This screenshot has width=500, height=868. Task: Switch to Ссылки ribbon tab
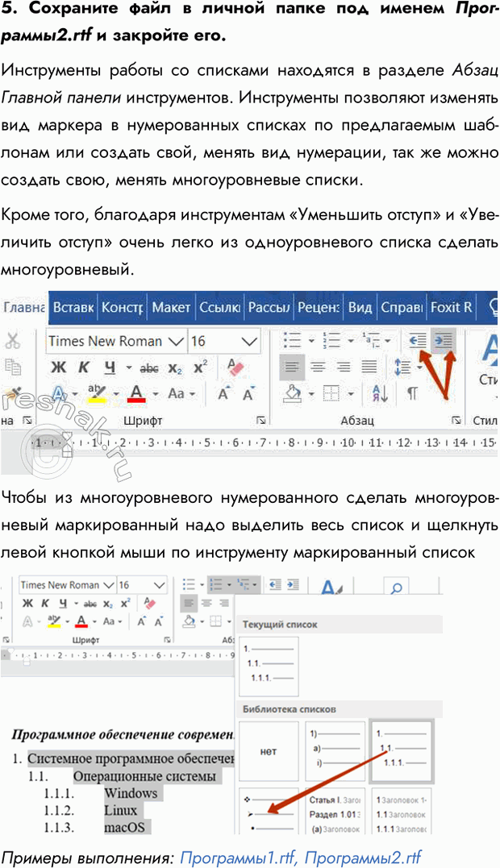[219, 307]
